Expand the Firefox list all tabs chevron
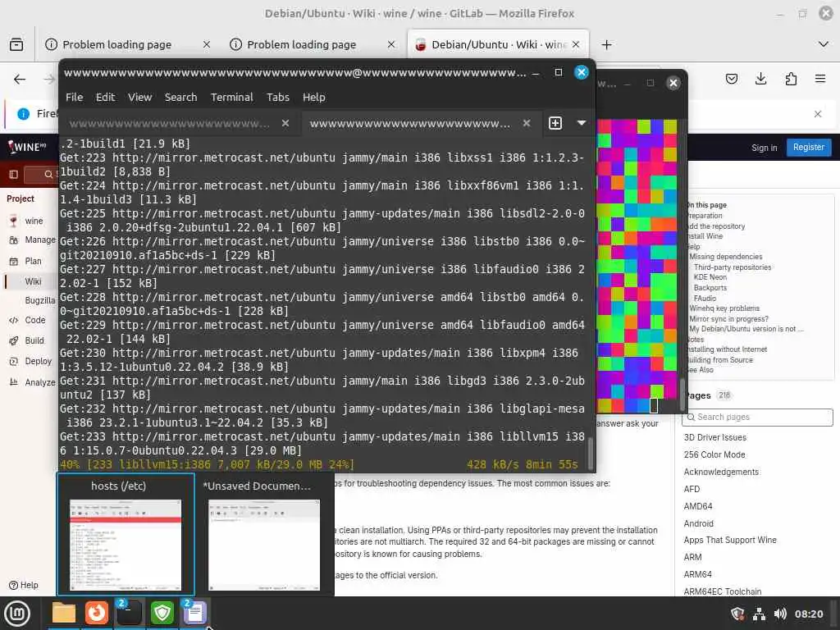The height and width of the screenshot is (630, 840). tap(824, 44)
